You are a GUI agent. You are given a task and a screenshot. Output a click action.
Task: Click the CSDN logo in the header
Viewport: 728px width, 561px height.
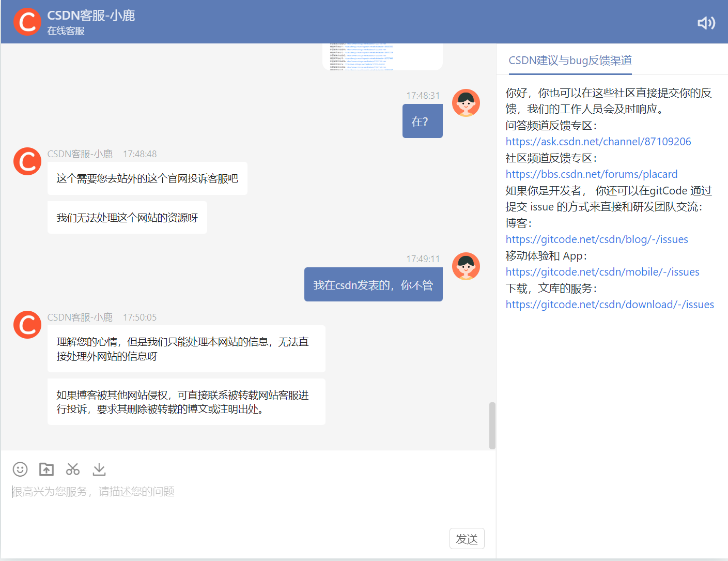click(27, 22)
